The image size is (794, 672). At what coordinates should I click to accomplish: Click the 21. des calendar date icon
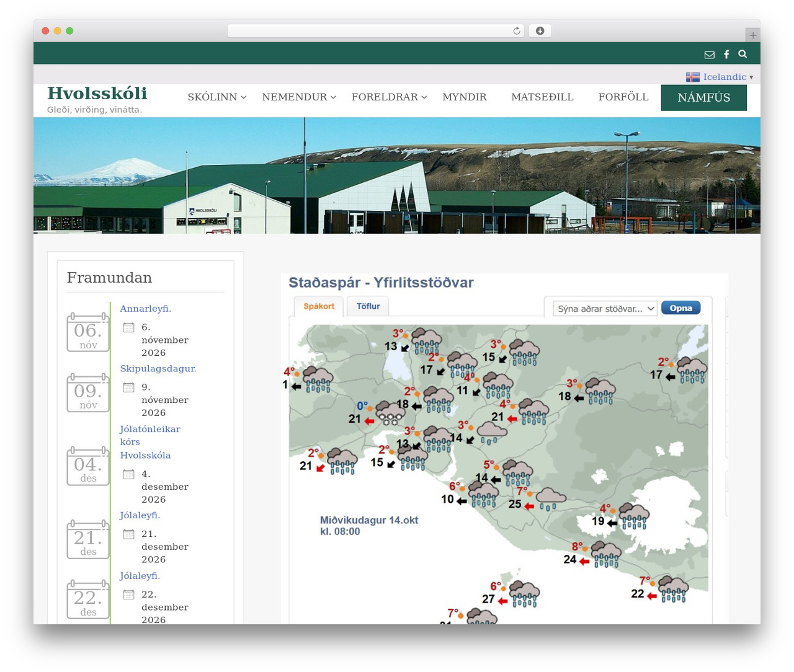tap(88, 540)
